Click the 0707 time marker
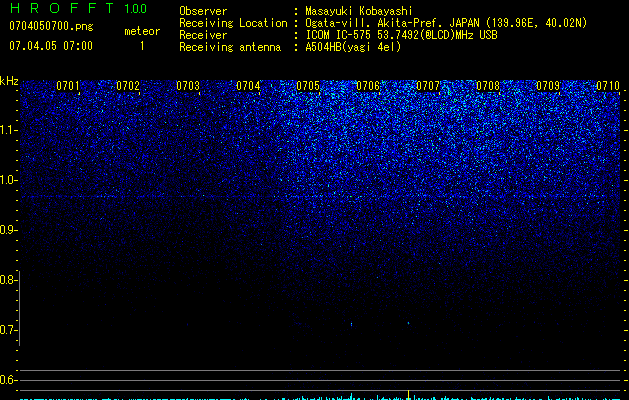This screenshot has width=629, height=400. (428, 86)
